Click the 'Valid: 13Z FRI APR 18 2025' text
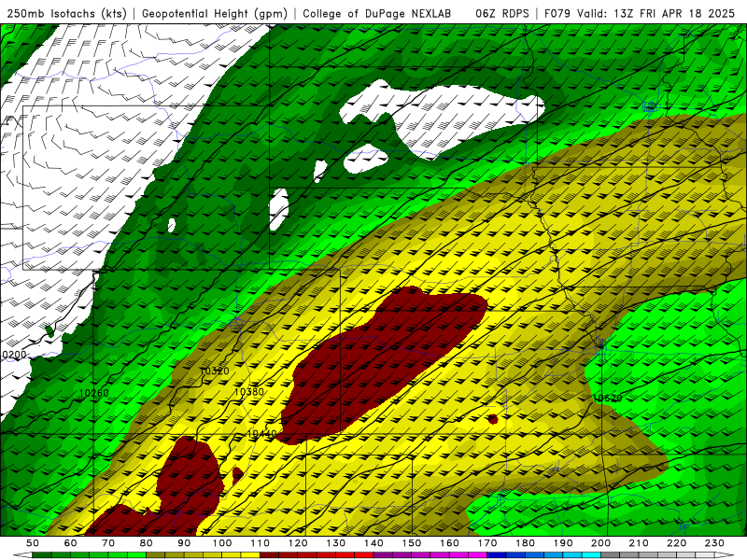Screen dimensions: 747x560 [x=656, y=14]
